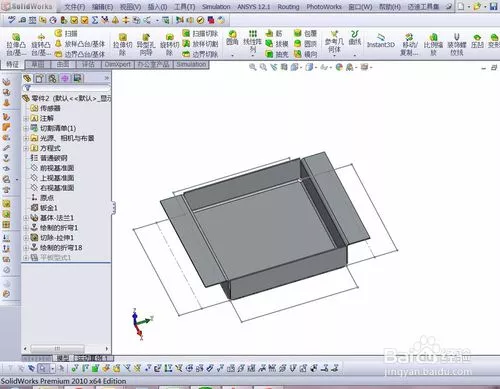Click the 边界切除 boundary cut tool
The height and width of the screenshot is (389, 500).
[200, 54]
